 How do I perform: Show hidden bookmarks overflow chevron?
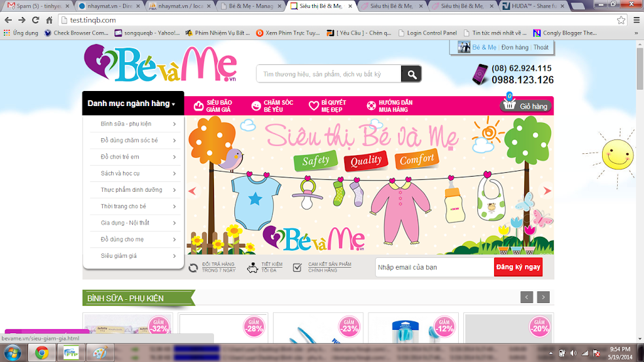pyautogui.click(x=636, y=33)
